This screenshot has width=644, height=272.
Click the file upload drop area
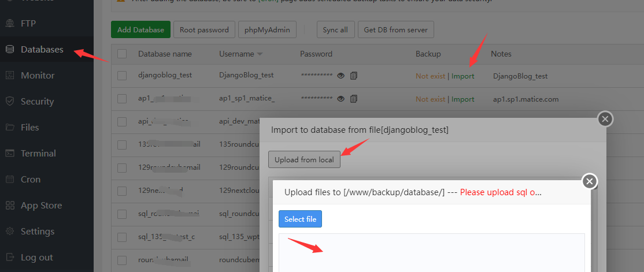pos(431,252)
